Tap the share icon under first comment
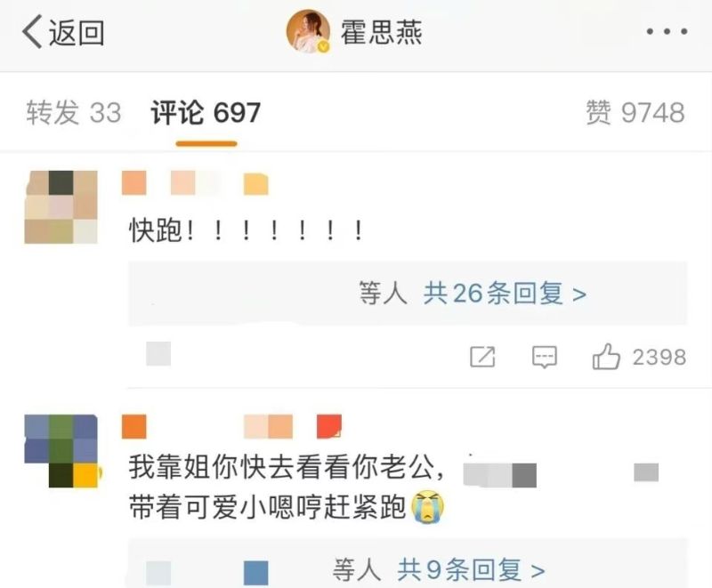This screenshot has width=712, height=588. [482, 357]
